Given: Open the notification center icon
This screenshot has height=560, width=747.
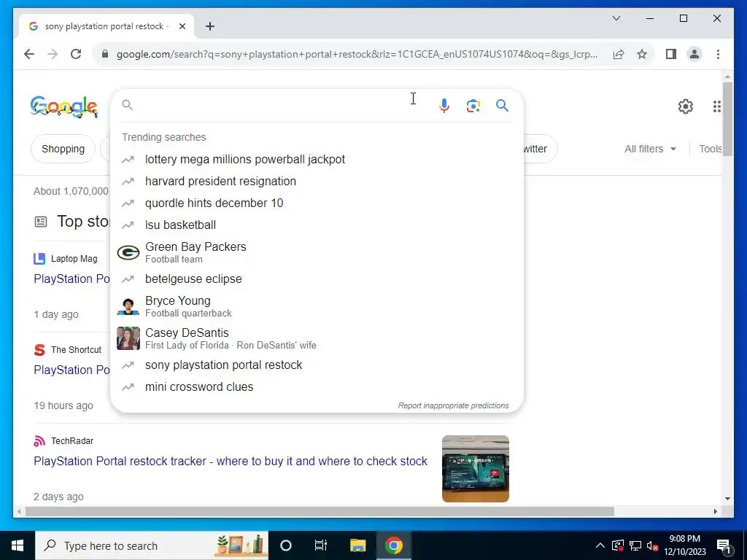Looking at the screenshot, I should 724,545.
